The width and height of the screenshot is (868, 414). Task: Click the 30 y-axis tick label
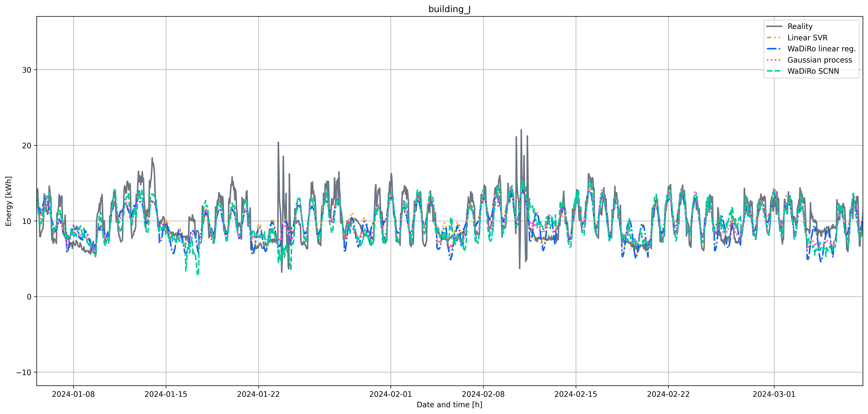tap(27, 70)
